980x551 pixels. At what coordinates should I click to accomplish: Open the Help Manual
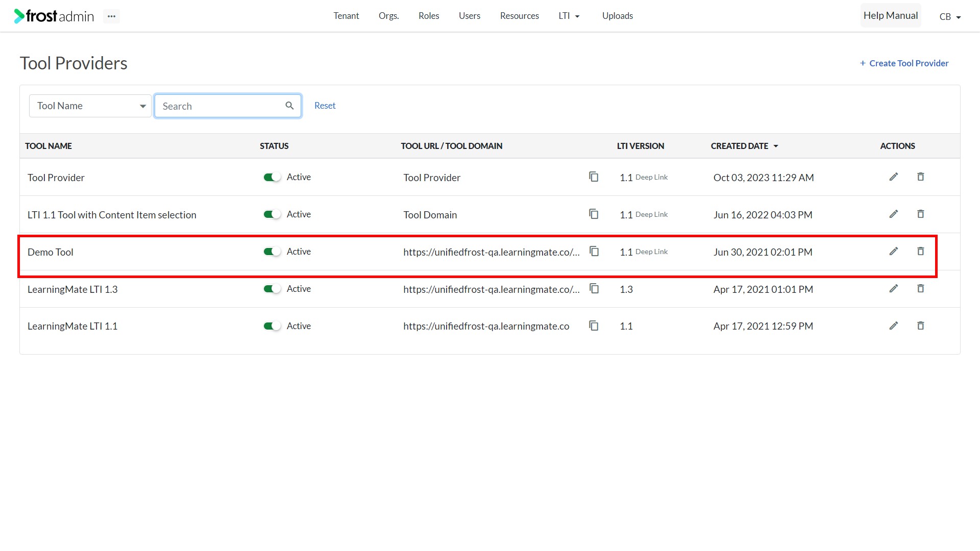[891, 16]
